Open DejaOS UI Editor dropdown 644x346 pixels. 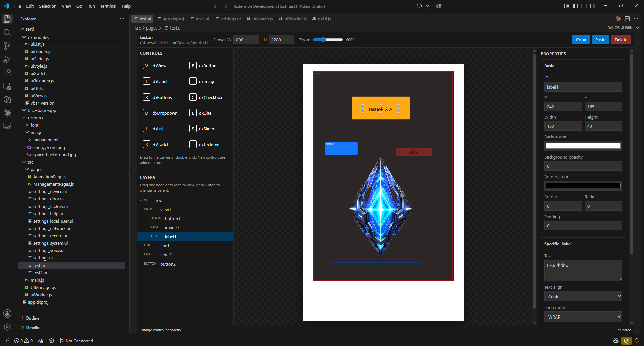pyautogui.click(x=623, y=28)
